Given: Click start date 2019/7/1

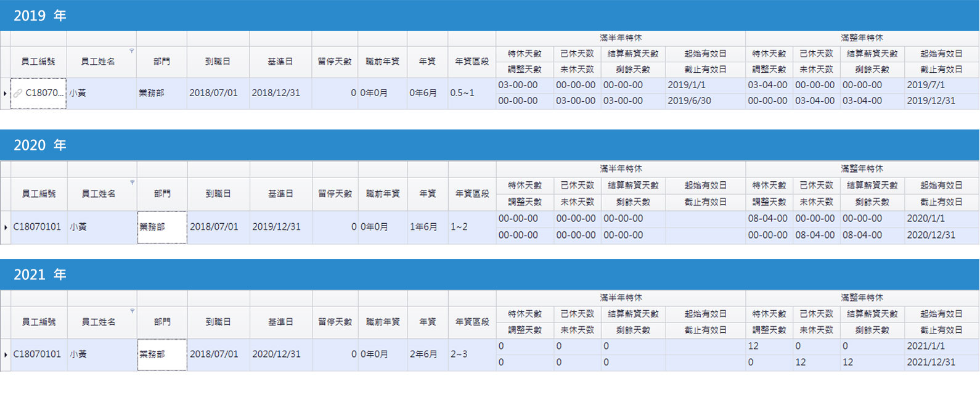Looking at the screenshot, I should point(942,85).
